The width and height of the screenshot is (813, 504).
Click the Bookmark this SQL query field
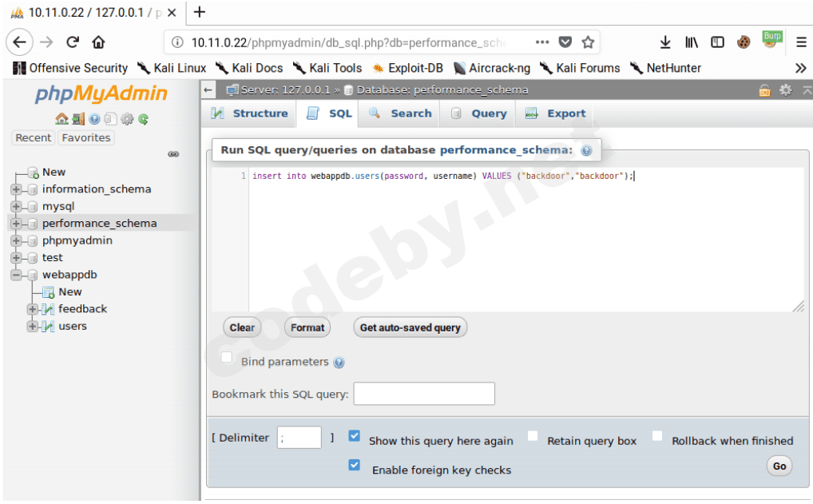point(424,394)
